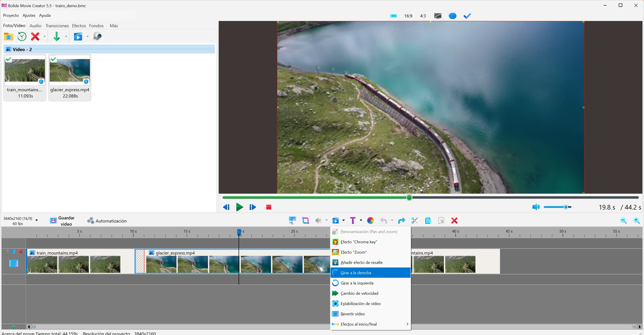Switch to the Transiciones tab
This screenshot has height=335, width=644.
click(57, 26)
